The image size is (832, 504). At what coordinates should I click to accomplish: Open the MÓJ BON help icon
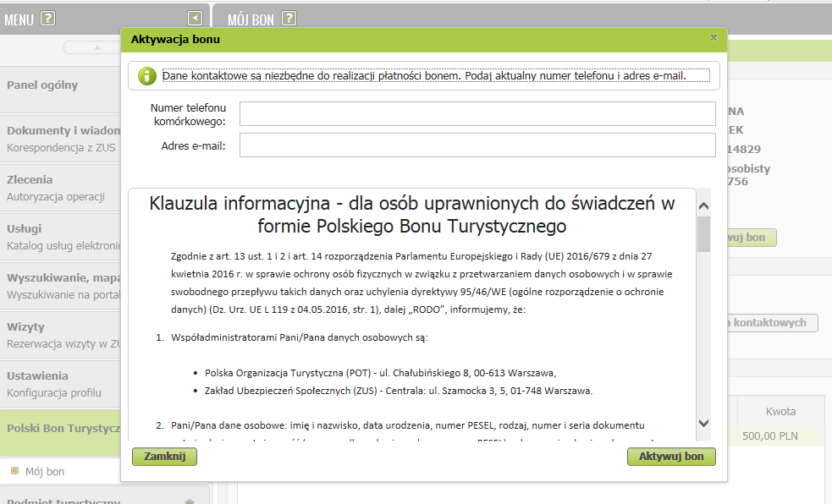coord(289,19)
